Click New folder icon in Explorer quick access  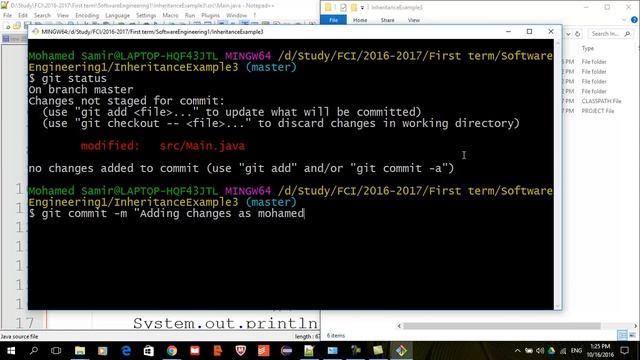click(x=354, y=7)
